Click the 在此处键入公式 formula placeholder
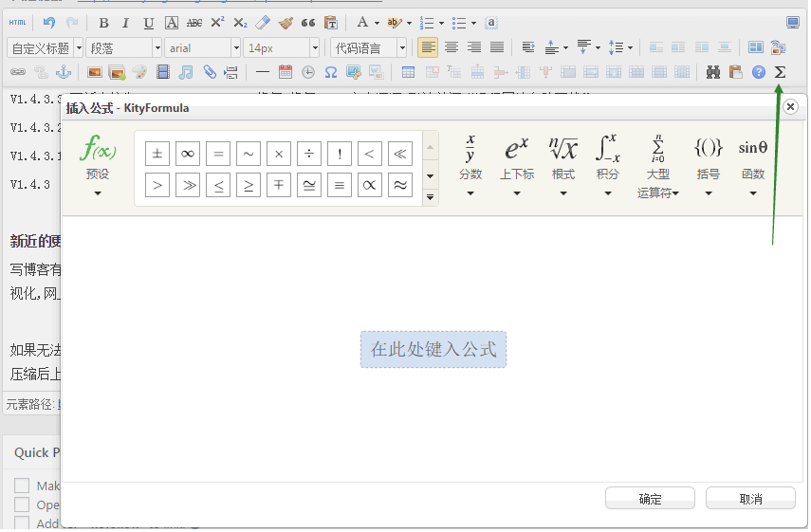811x532 pixels. point(433,349)
